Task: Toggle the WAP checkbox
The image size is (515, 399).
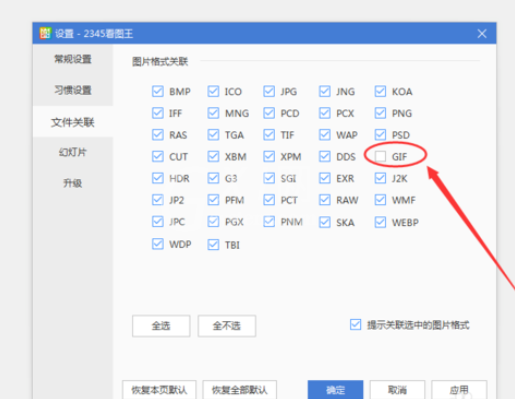Action: [x=325, y=135]
